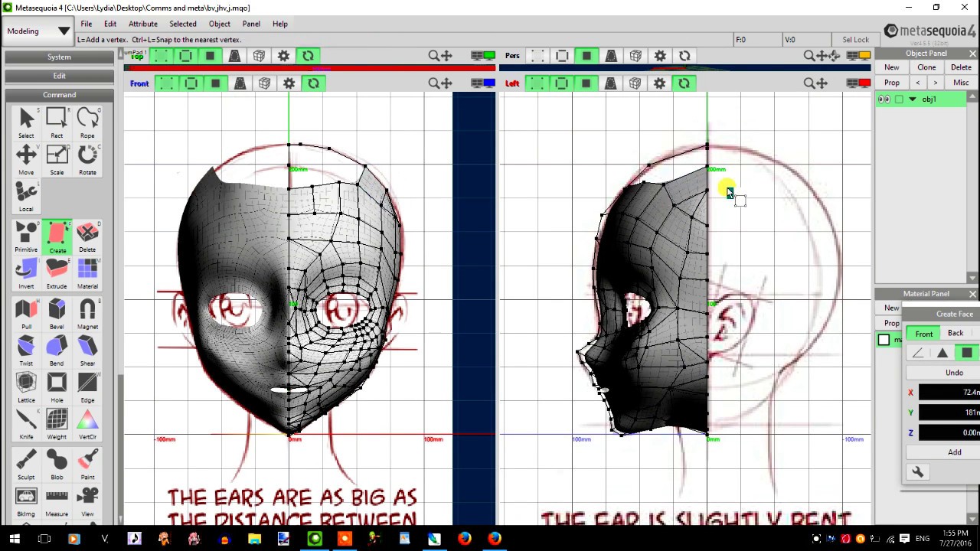Select the Pull tool

pos(26,314)
